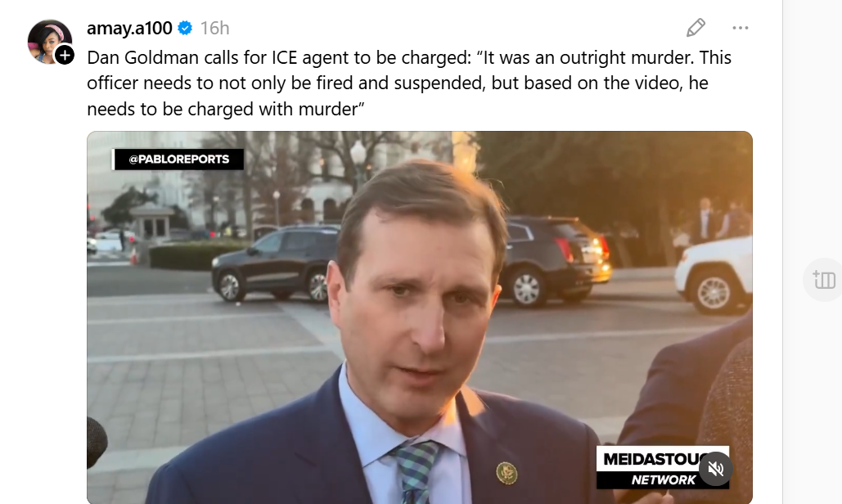Click the guard booth in video background
Image resolution: width=842 pixels, height=504 pixels.
point(154,222)
